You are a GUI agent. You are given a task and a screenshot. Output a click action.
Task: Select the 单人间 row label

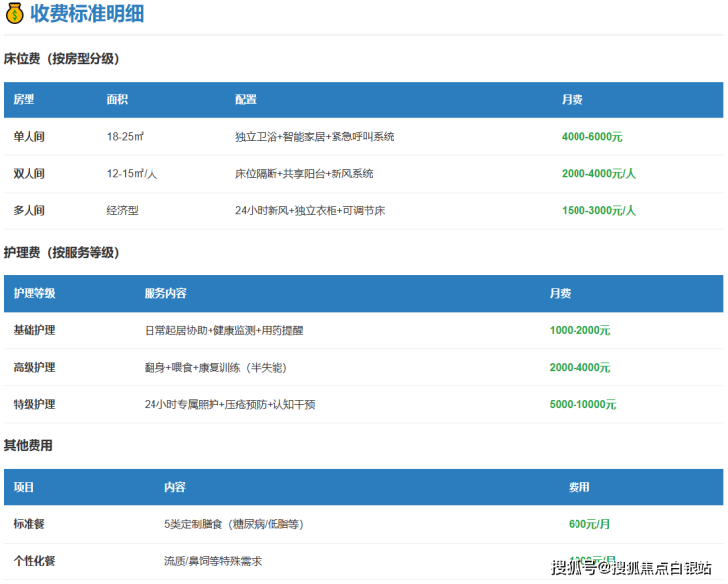(x=29, y=137)
